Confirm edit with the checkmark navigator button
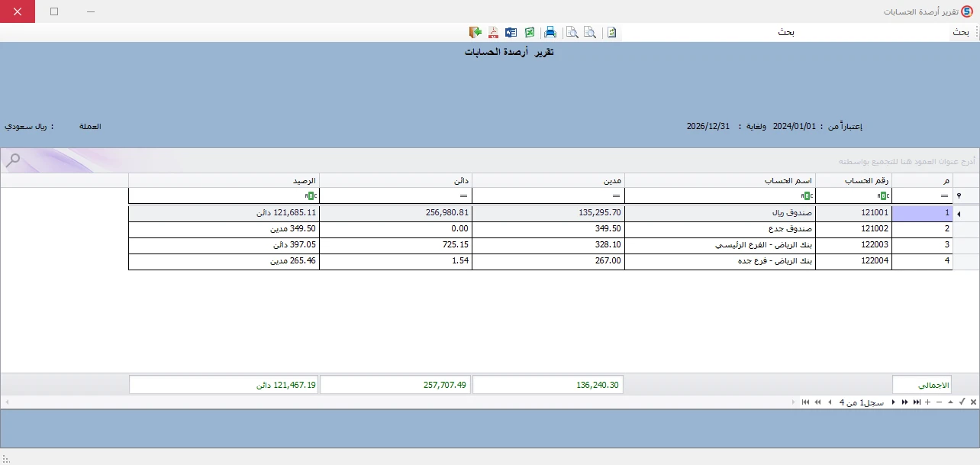 click(962, 402)
